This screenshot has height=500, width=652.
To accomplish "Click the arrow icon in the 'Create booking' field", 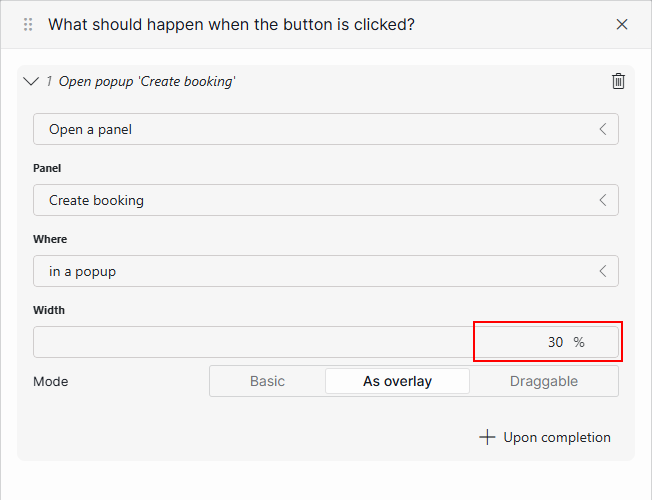I will [x=603, y=200].
